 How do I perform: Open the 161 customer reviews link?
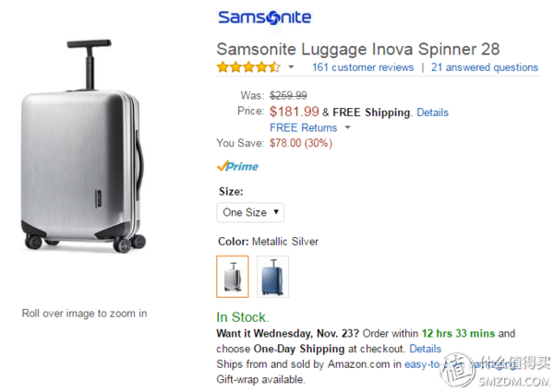pos(362,67)
